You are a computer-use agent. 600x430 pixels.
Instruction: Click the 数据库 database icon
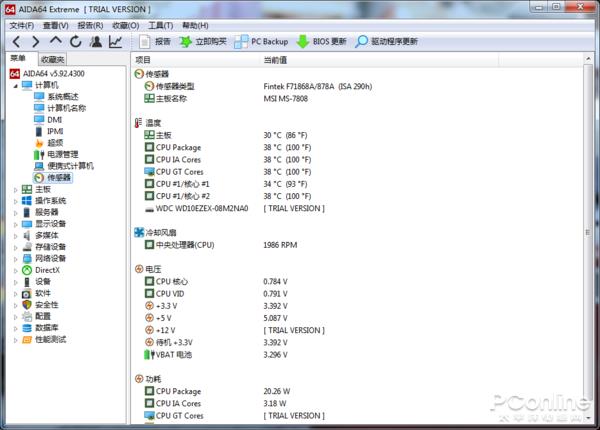[27, 328]
